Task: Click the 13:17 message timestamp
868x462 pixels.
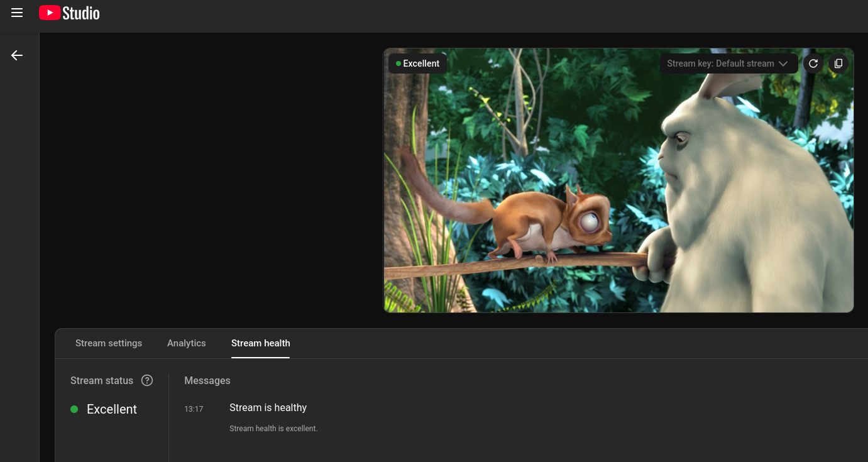Action: (x=194, y=409)
